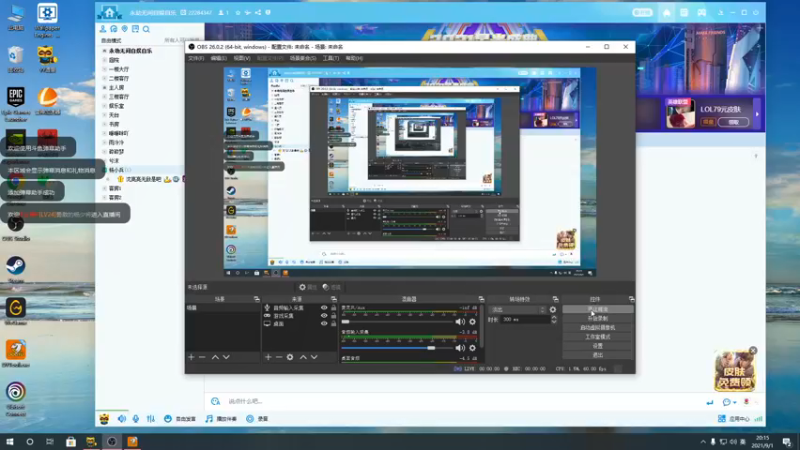Hide the desktop capture source with its eye icon
The image size is (800, 450).
(x=324, y=323)
